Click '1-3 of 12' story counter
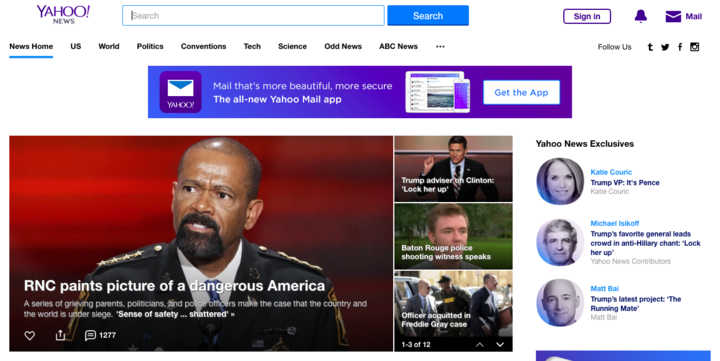720x361 pixels. [416, 344]
